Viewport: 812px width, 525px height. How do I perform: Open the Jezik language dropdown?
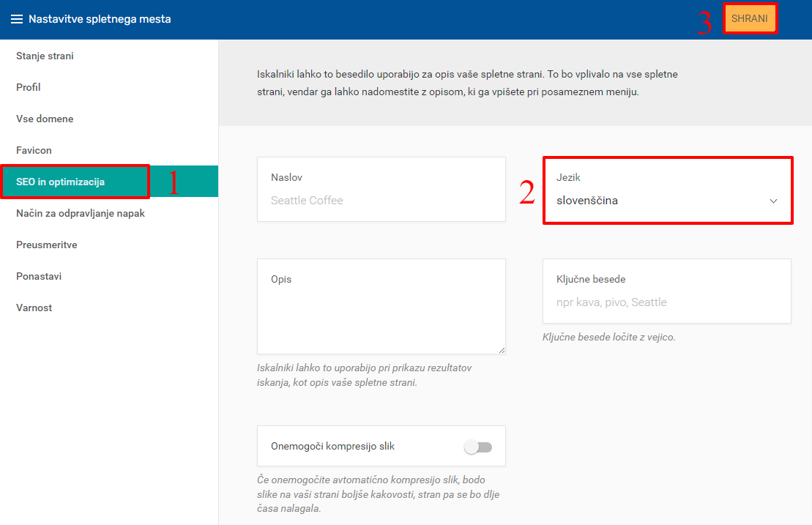(x=667, y=190)
